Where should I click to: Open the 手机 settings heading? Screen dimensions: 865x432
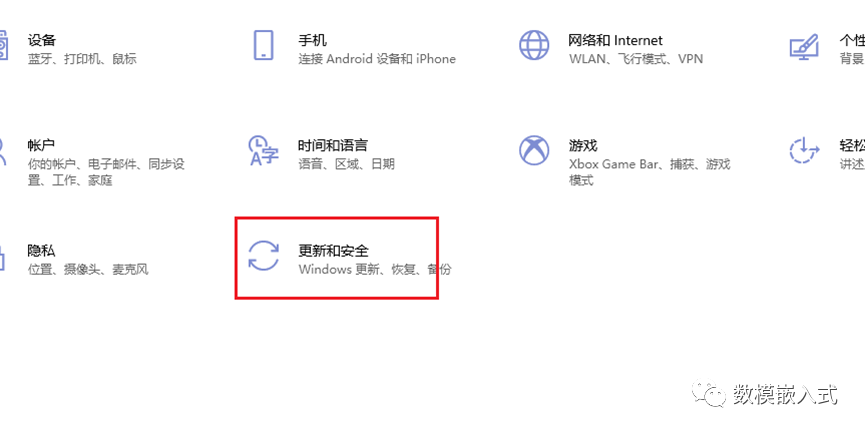point(312,40)
